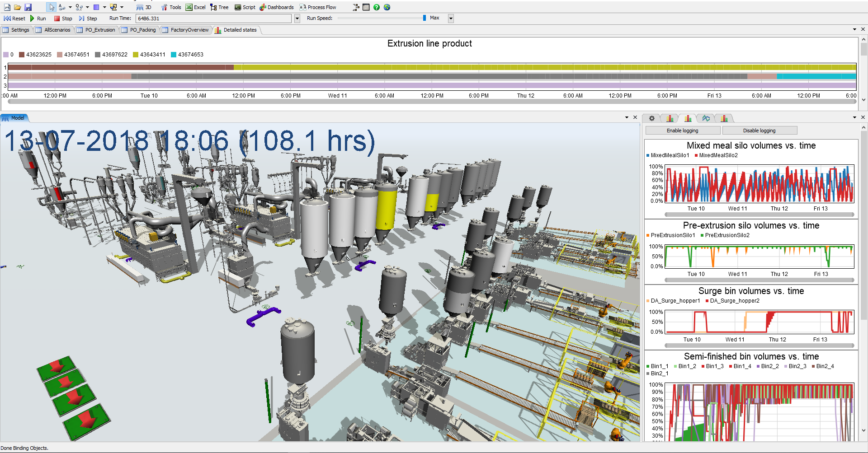The width and height of the screenshot is (868, 453).
Task: Open the last bar-chart dashboard tab
Action: tap(724, 118)
